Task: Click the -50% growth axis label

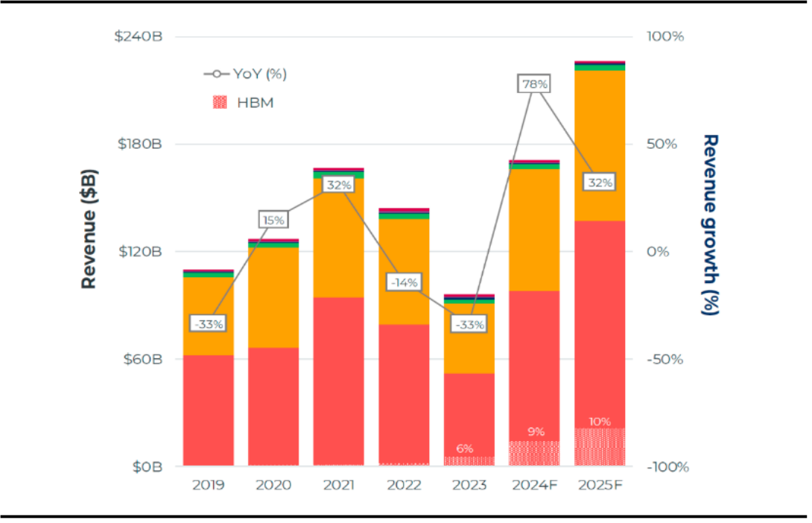Action: pyautogui.click(x=665, y=359)
